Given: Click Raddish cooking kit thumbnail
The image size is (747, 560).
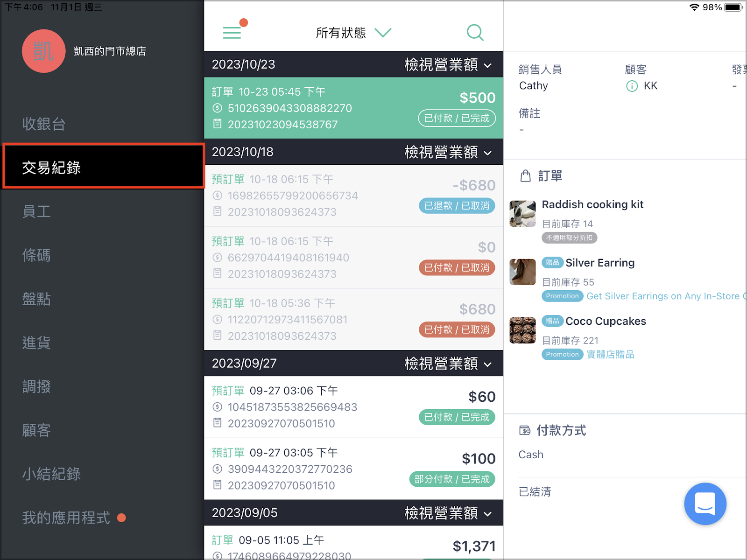Looking at the screenshot, I should (x=522, y=214).
